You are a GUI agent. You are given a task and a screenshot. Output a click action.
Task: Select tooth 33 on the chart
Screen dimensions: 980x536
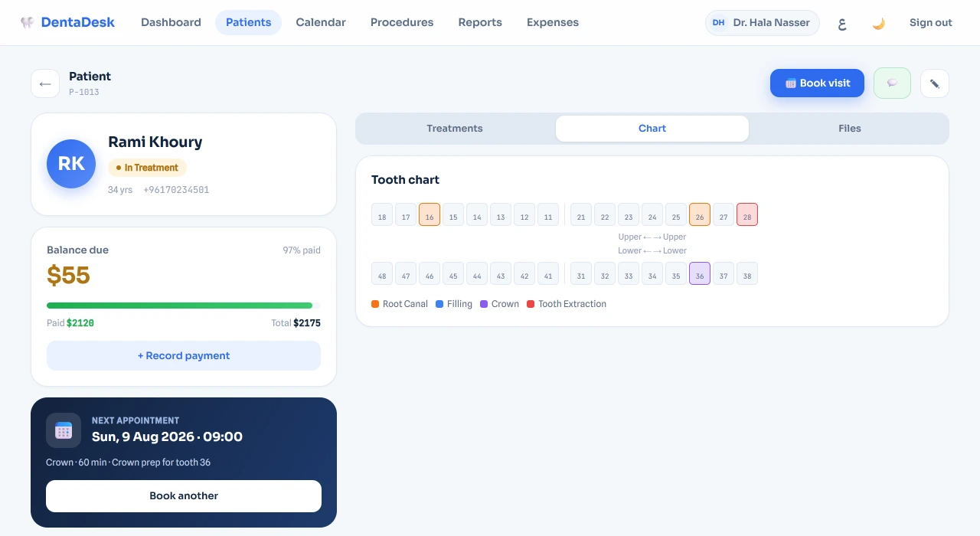click(629, 273)
